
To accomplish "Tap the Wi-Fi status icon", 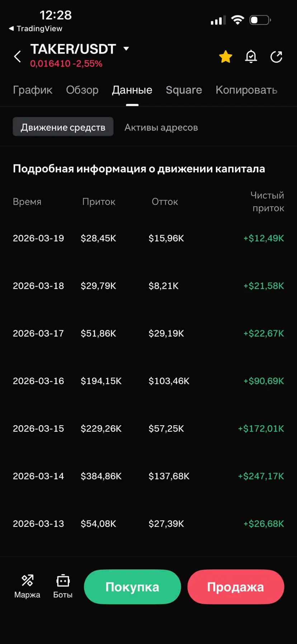I will tap(237, 20).
